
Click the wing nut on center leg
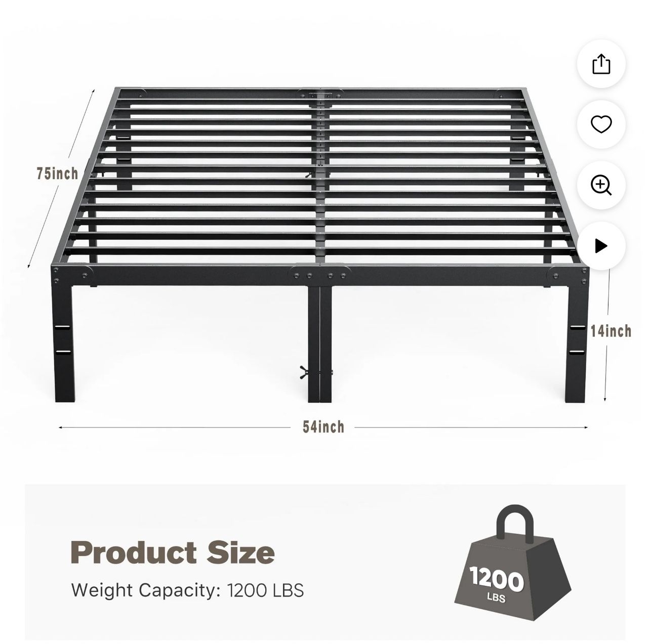[x=305, y=372]
